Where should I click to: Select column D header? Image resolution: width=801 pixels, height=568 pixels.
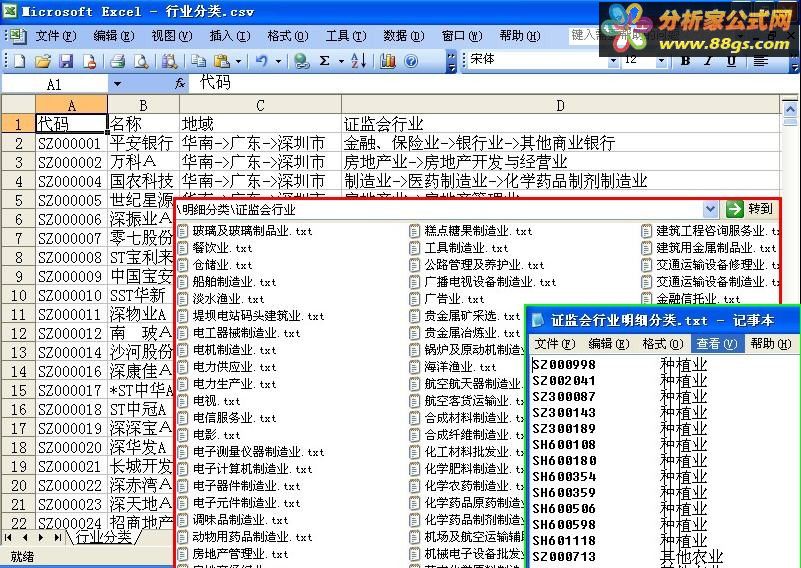pyautogui.click(x=560, y=105)
